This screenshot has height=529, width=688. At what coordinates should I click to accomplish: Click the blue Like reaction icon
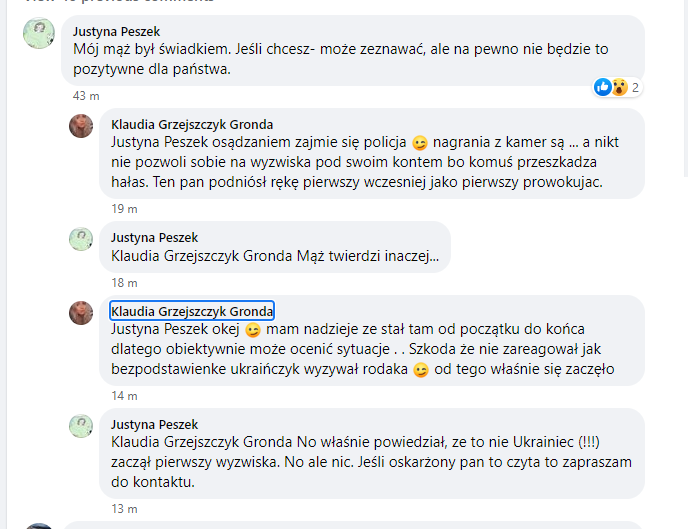(x=602, y=87)
